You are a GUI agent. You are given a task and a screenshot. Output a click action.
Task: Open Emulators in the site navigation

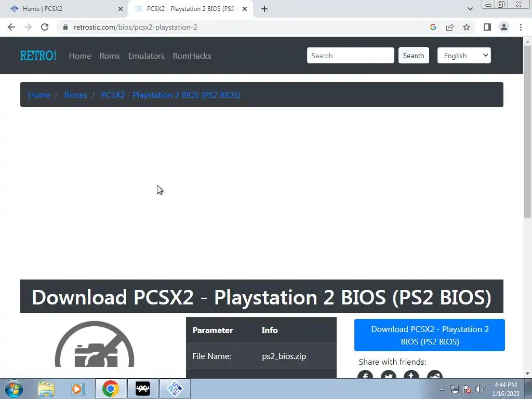point(146,56)
